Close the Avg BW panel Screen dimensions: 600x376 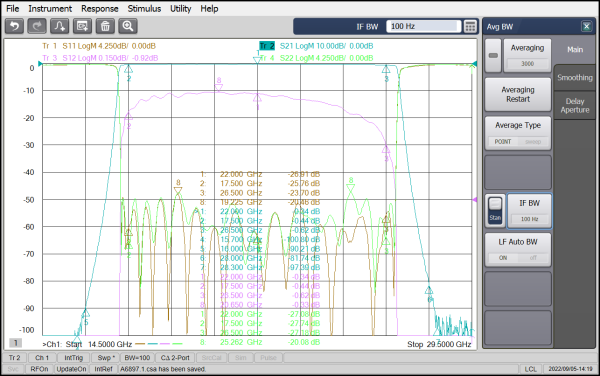click(x=586, y=26)
